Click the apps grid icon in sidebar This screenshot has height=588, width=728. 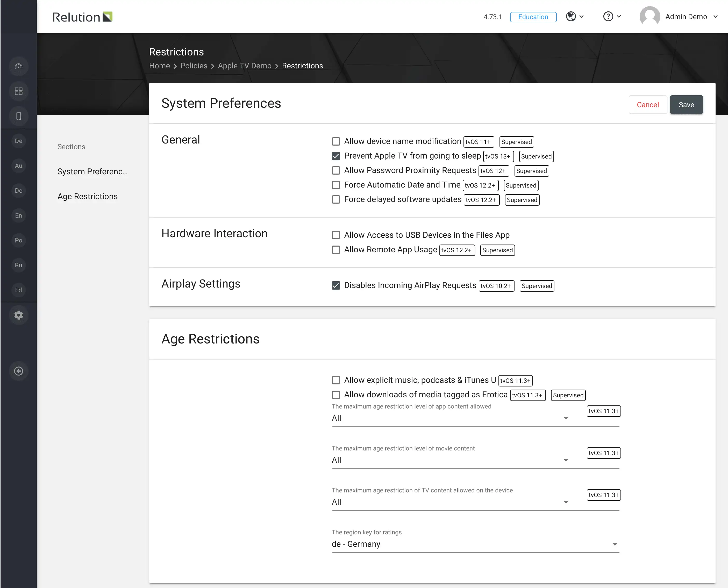tap(19, 91)
